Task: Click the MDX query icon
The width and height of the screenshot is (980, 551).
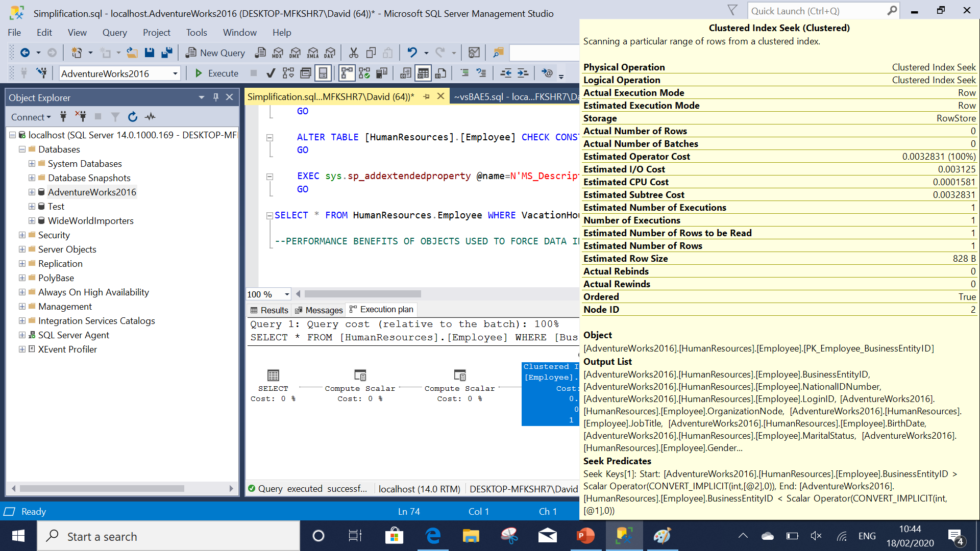Action: [278, 53]
